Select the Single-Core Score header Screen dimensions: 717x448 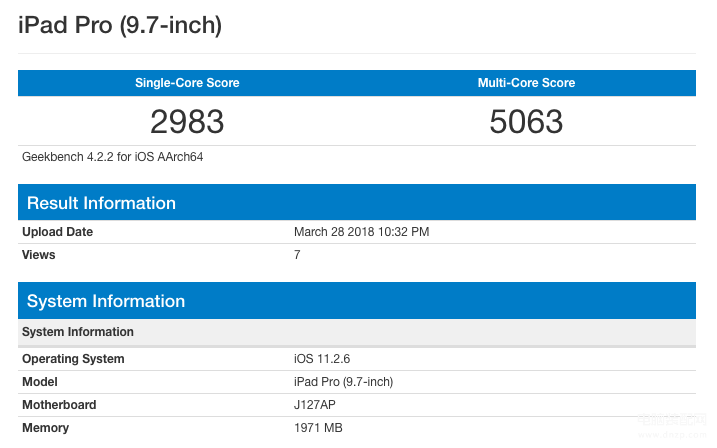coord(187,83)
